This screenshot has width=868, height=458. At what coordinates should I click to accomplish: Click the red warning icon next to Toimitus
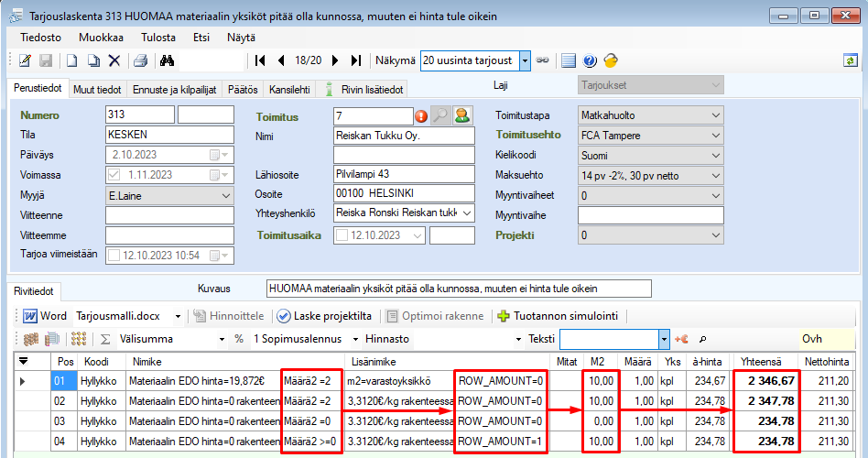[421, 116]
